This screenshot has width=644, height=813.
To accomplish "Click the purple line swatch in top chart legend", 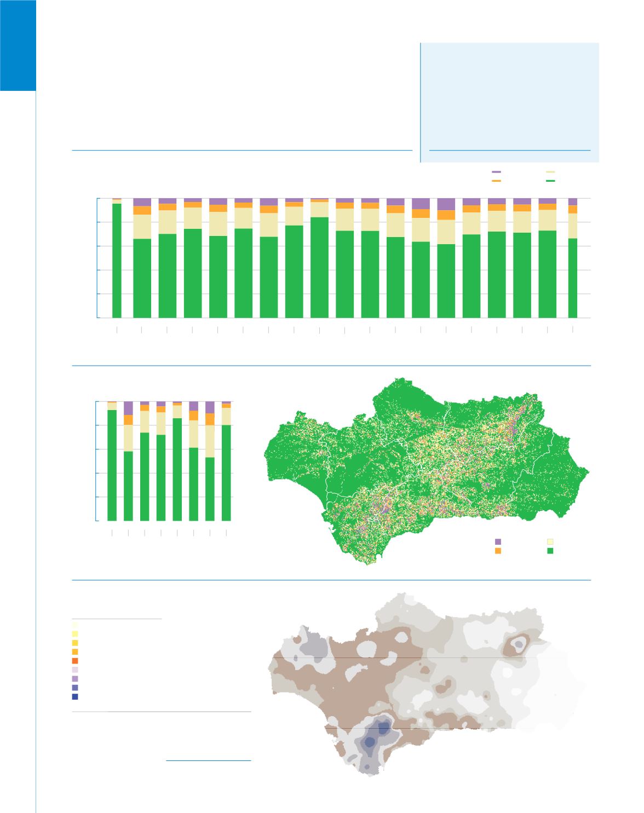I will (496, 172).
